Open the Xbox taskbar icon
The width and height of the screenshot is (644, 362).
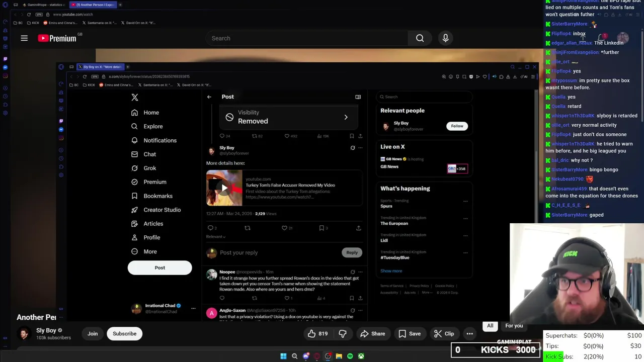(361, 356)
